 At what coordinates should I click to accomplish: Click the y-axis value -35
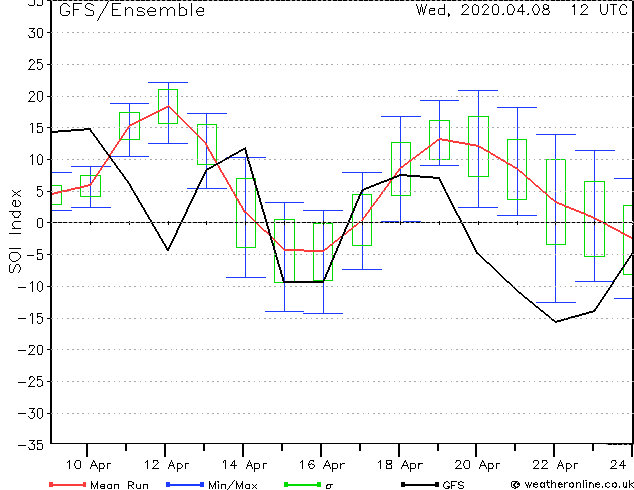31,445
